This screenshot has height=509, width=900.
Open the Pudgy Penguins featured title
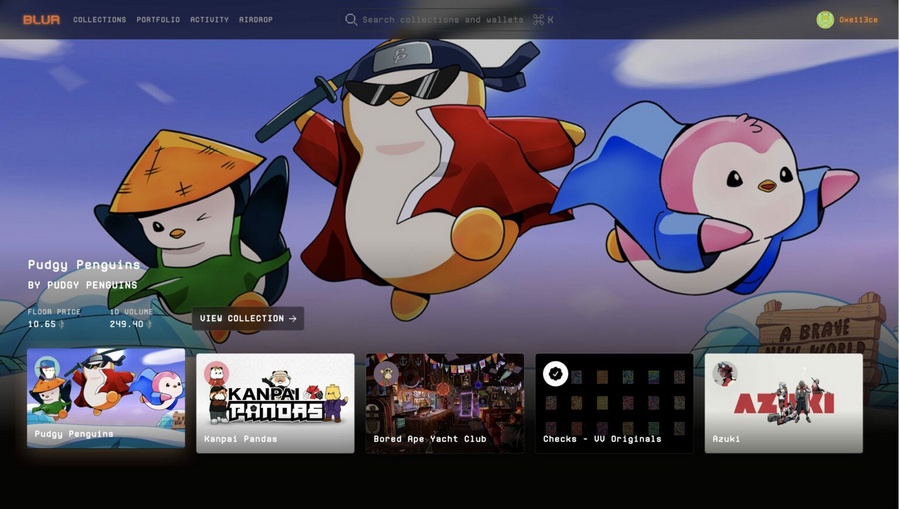click(x=84, y=265)
